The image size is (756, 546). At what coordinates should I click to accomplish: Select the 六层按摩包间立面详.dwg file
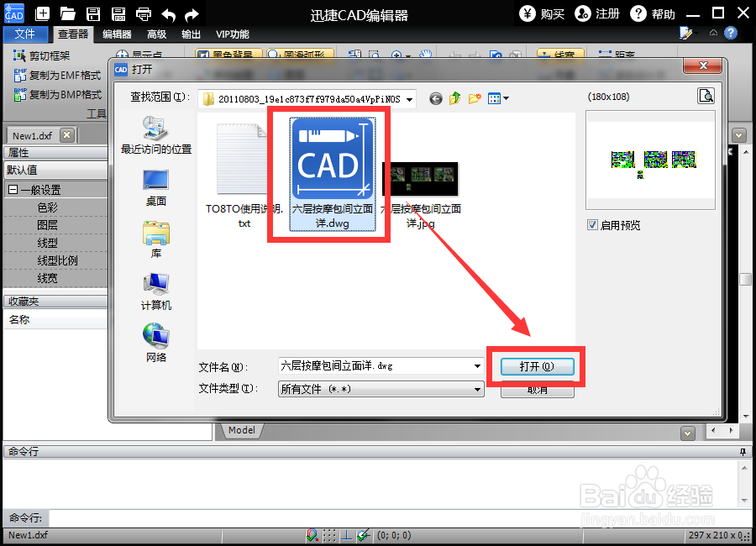333,175
